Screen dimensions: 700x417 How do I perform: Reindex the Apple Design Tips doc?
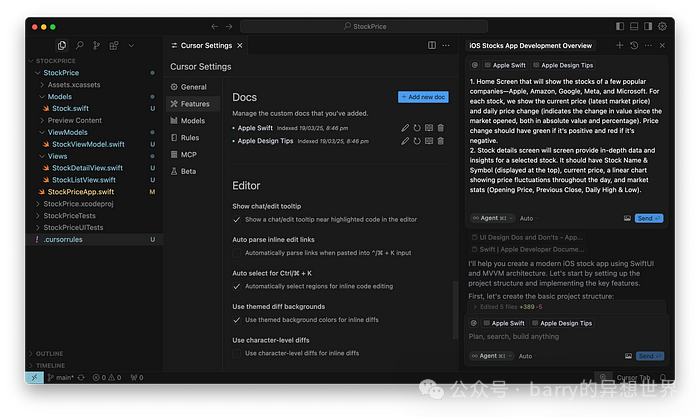[417, 141]
